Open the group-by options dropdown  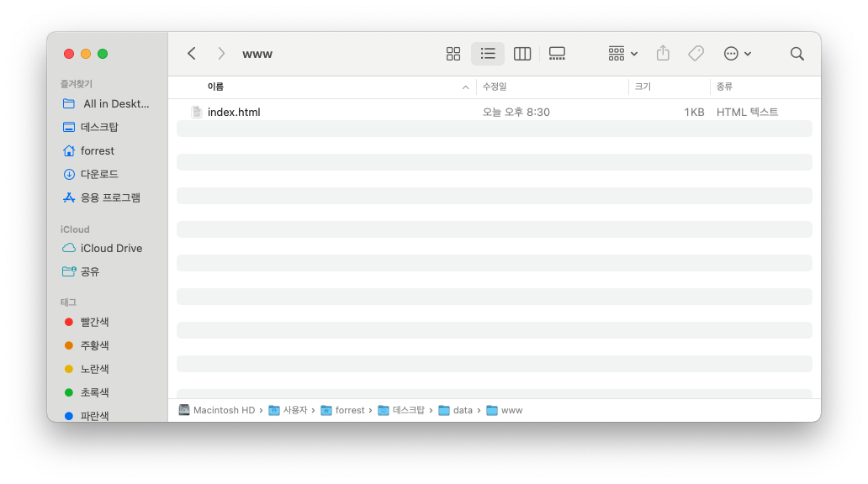[x=622, y=54]
